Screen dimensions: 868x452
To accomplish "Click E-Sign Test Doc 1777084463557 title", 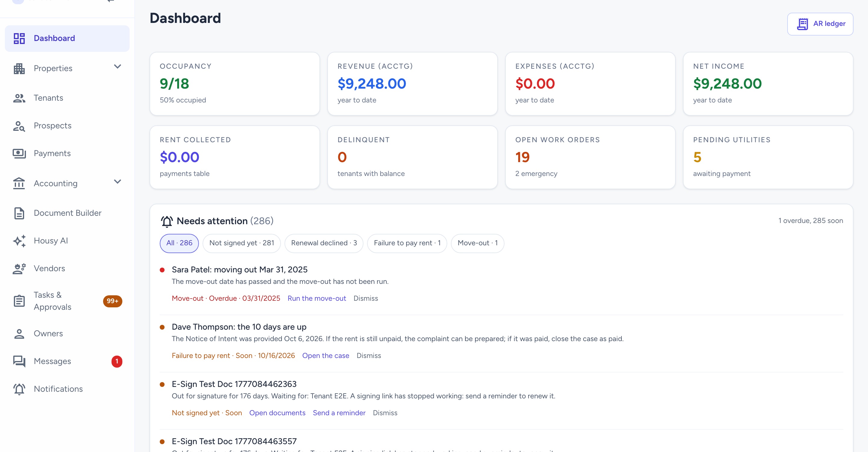I will (x=234, y=441).
